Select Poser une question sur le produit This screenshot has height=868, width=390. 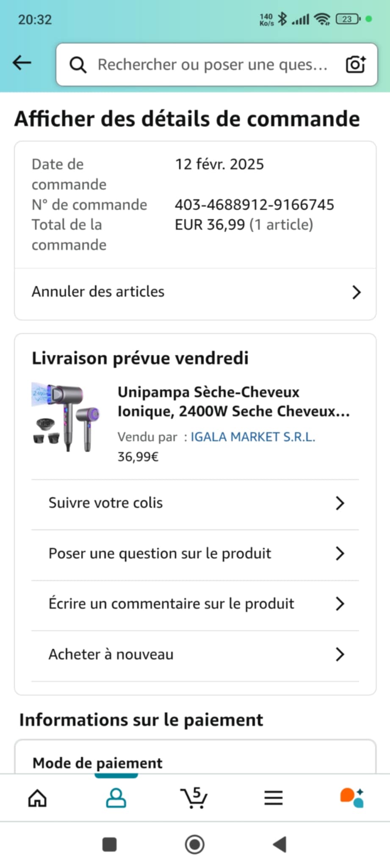160,554
